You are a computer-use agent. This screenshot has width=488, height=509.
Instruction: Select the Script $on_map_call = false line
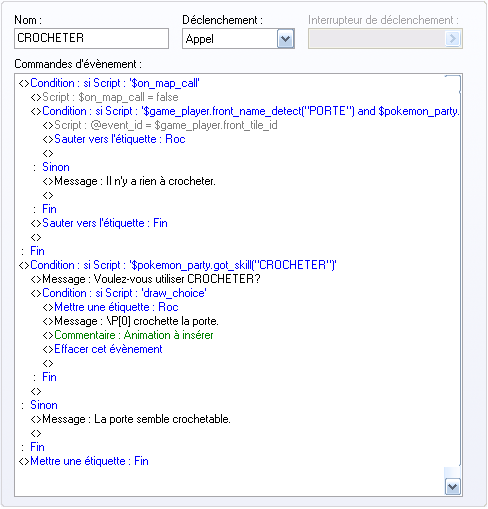[x=105, y=97]
